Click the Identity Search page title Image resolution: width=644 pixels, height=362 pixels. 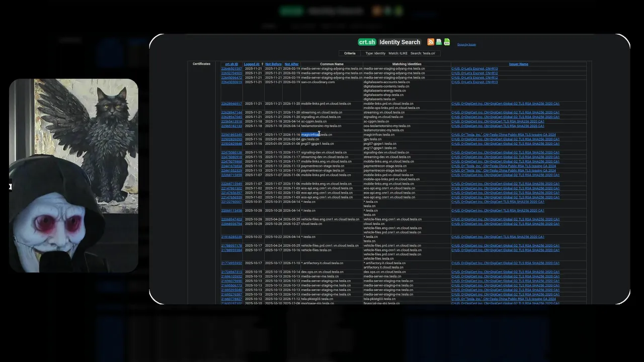pyautogui.click(x=399, y=42)
